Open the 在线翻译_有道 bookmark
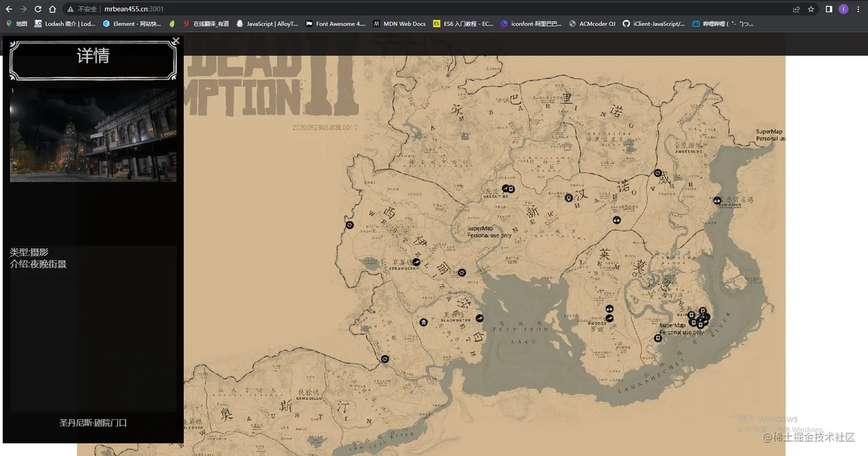 [x=206, y=24]
